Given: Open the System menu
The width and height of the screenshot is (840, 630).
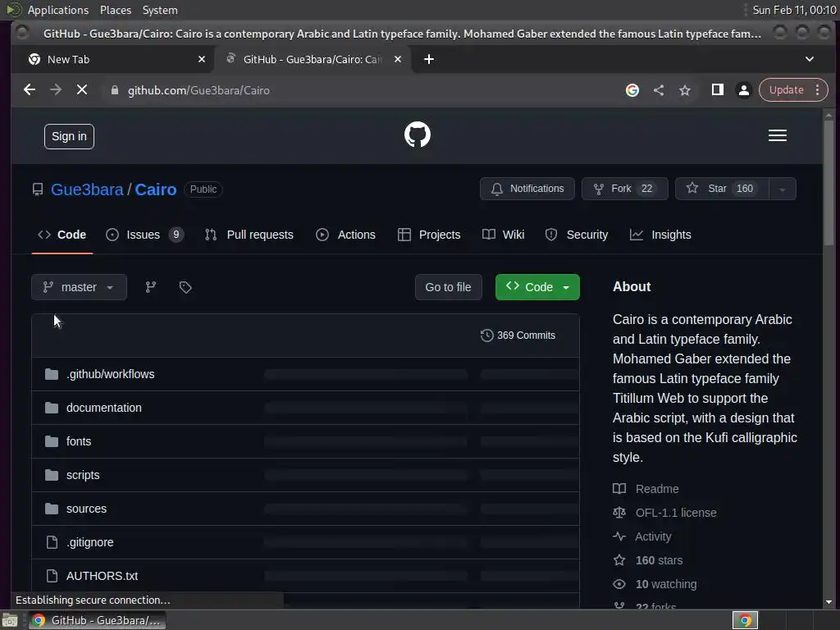Looking at the screenshot, I should tap(160, 10).
